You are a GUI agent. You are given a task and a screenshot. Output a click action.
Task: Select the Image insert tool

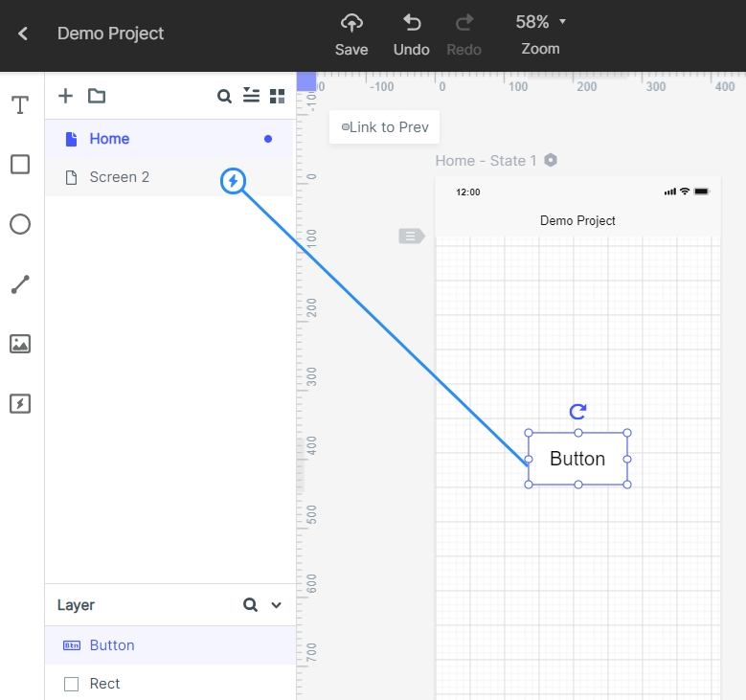[20, 344]
